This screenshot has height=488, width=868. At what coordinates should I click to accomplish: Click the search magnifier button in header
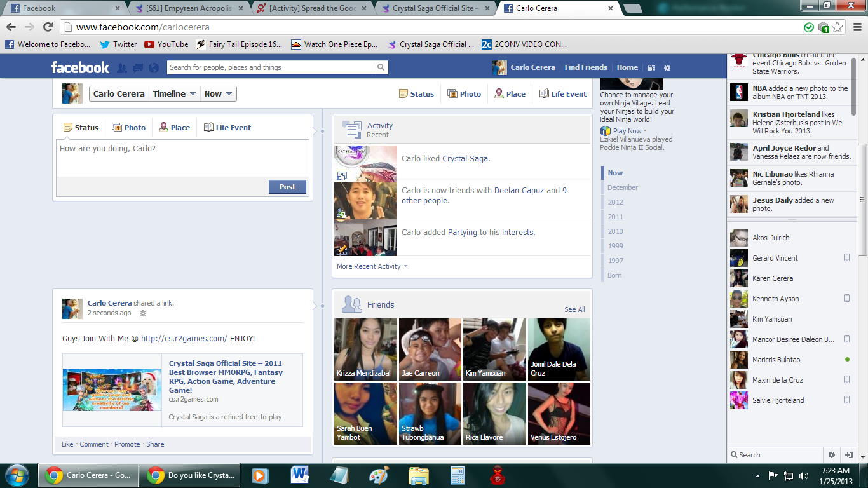pos(381,67)
